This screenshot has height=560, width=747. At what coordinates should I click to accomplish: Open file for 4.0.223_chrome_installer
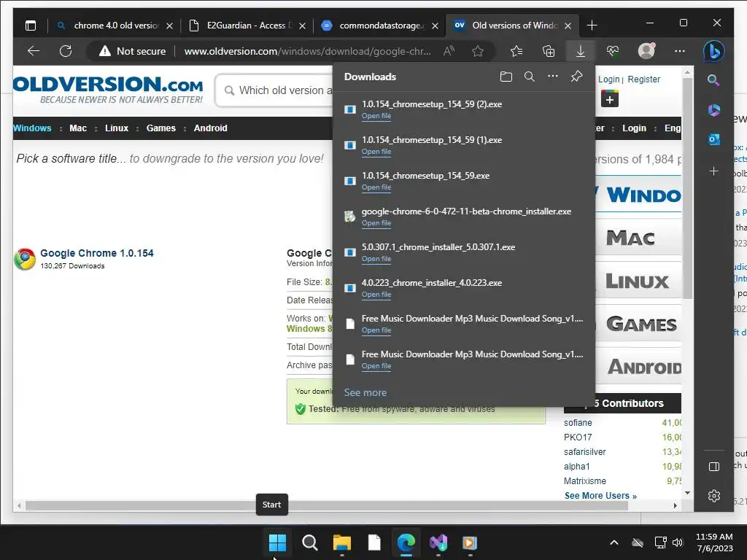pos(376,295)
